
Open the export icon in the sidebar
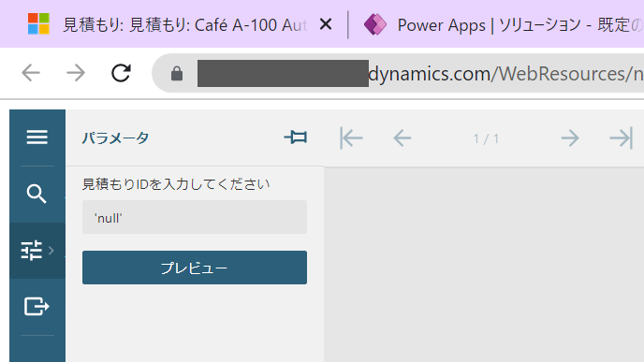pos(37,306)
